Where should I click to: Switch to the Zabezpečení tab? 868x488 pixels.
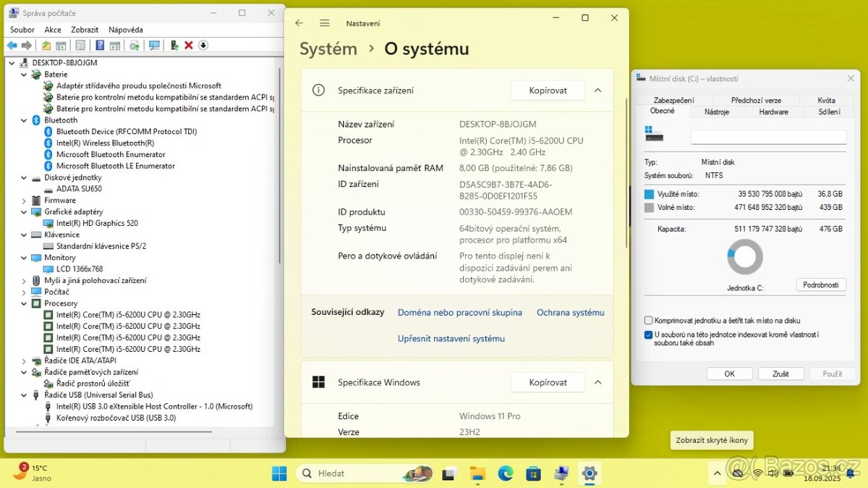[673, 101]
